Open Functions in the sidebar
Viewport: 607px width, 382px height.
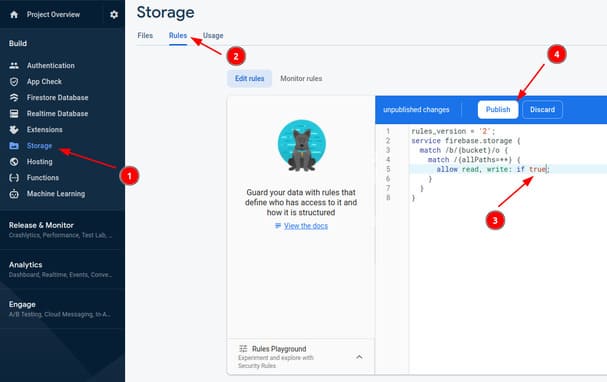(x=43, y=178)
